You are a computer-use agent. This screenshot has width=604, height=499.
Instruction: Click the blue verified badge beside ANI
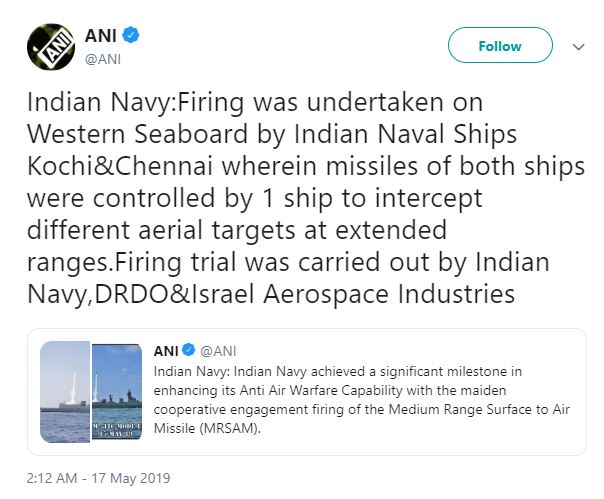pyautogui.click(x=131, y=37)
